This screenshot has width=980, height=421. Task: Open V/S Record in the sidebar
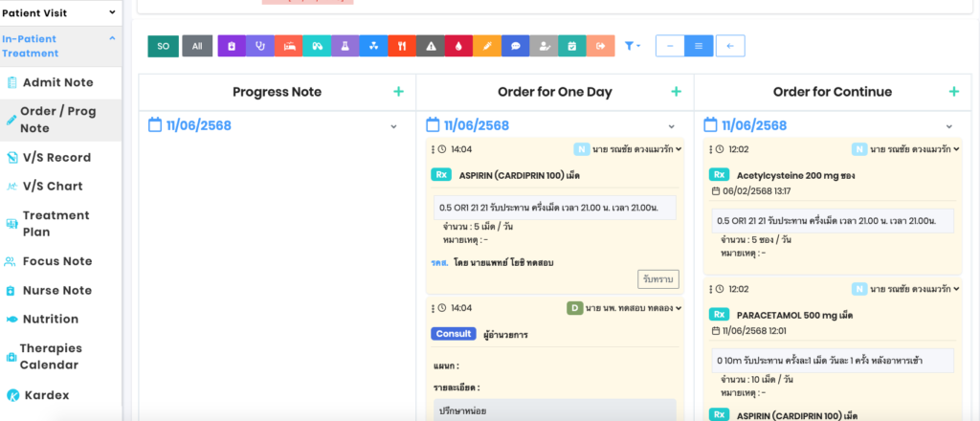tap(57, 158)
